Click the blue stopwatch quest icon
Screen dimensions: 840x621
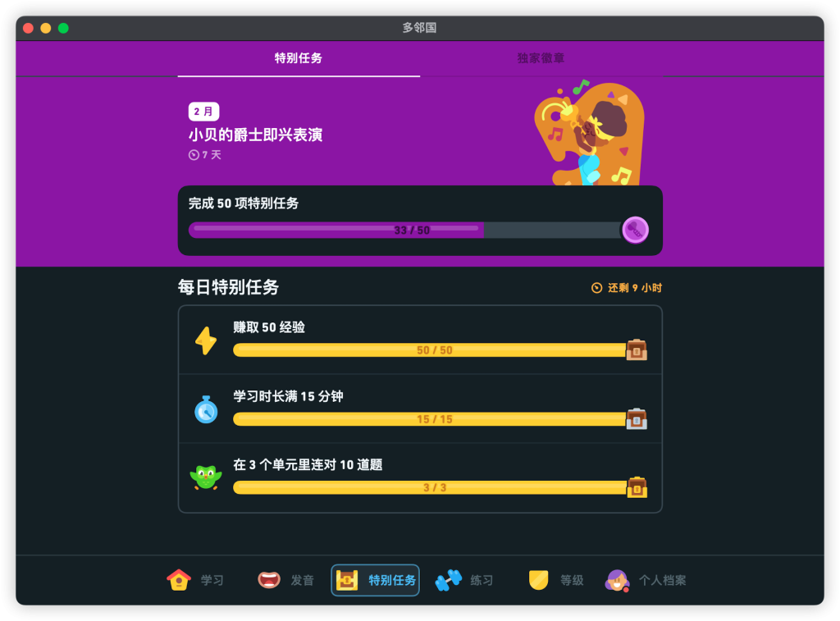[206, 409]
